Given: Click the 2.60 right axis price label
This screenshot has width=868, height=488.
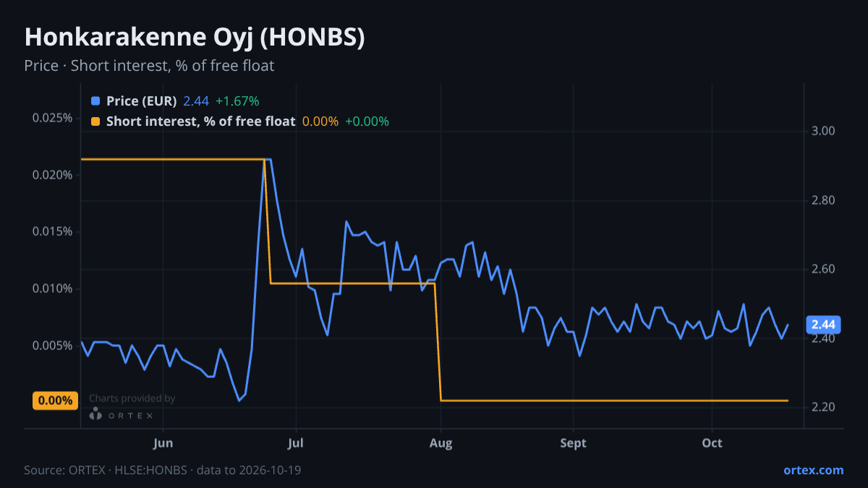Looking at the screenshot, I should (x=824, y=270).
